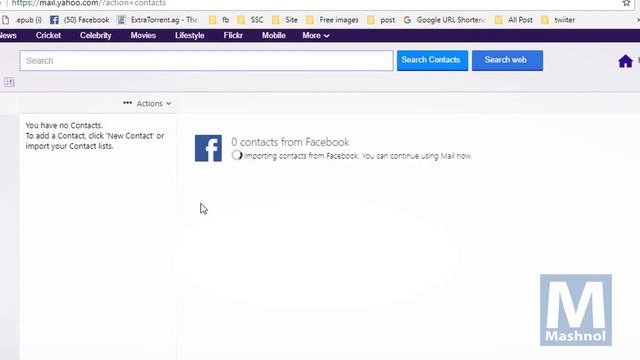The height and width of the screenshot is (360, 640).
Task: Click '0 contacts from Facebook' heading
Action: [x=290, y=142]
